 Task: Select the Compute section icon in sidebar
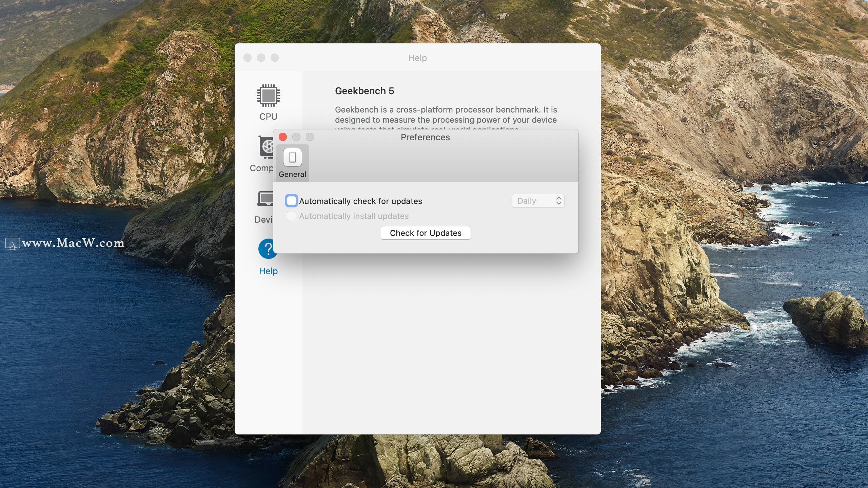(x=267, y=147)
